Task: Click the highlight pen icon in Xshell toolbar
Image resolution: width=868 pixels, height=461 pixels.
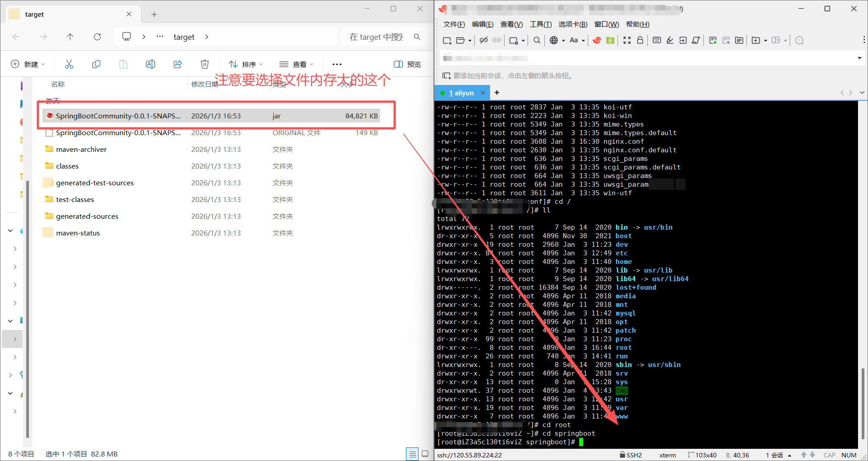Action: (x=670, y=40)
